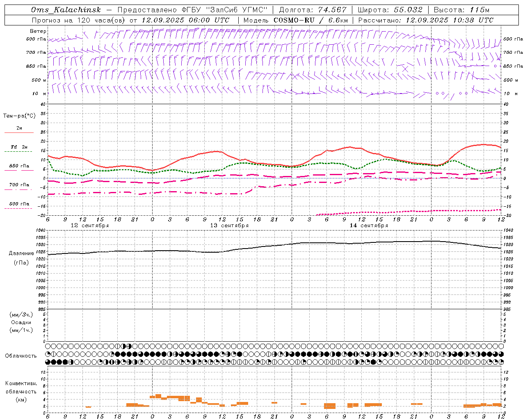Screen dimensions: 525x420
Task: Click the Облачность cloud cover label
Action: (21, 356)
